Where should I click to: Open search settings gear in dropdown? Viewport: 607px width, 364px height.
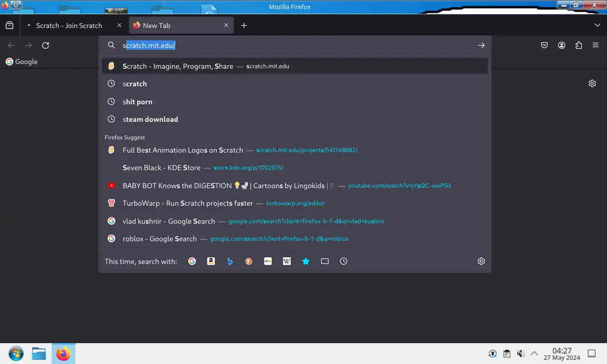click(481, 261)
